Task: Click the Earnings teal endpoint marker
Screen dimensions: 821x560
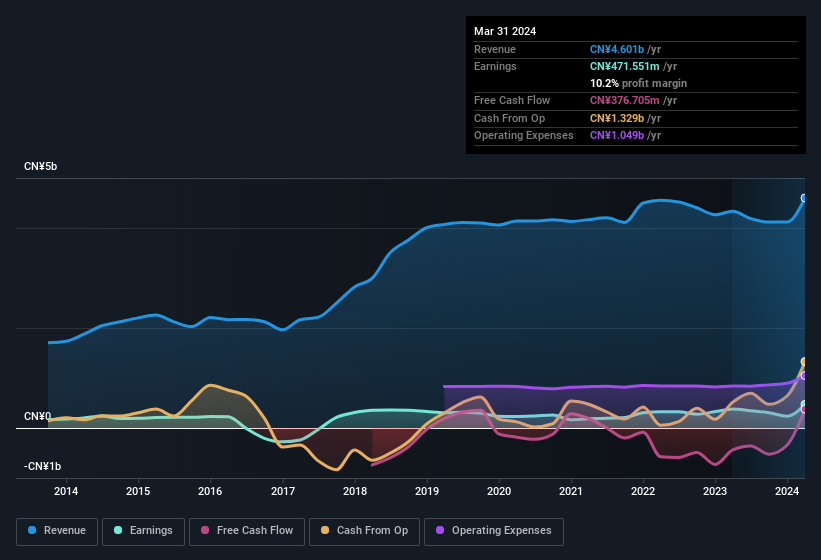Action: [x=804, y=405]
